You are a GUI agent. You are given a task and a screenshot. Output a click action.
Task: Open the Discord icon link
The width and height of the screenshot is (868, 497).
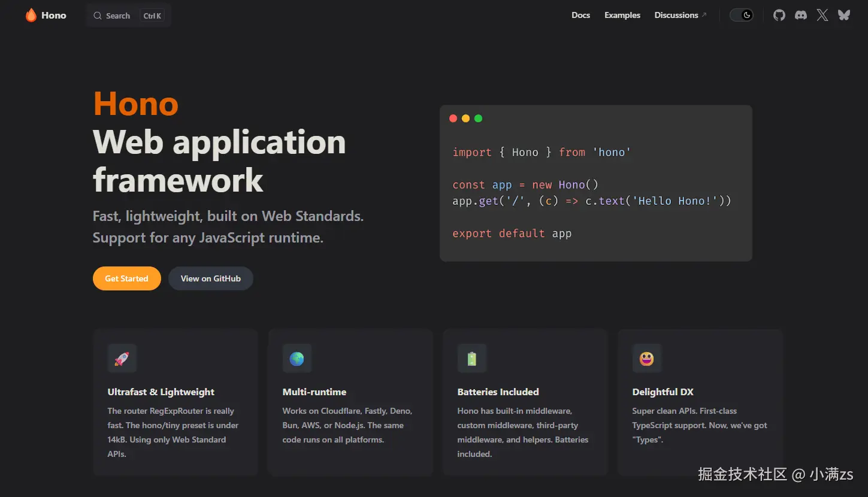point(800,15)
